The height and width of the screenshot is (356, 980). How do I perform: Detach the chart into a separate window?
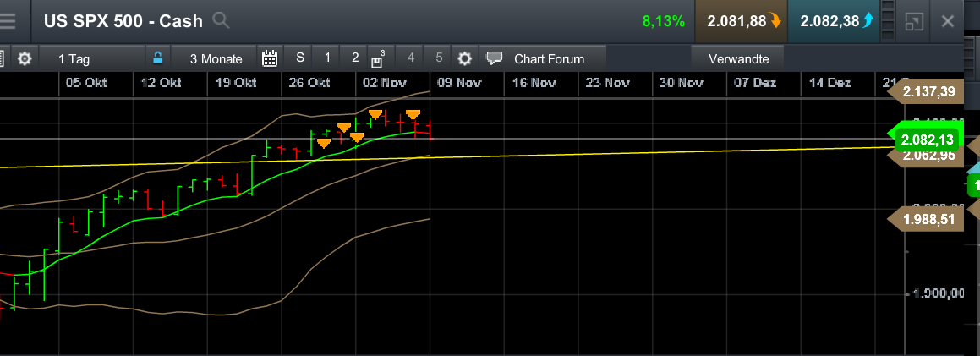[914, 22]
